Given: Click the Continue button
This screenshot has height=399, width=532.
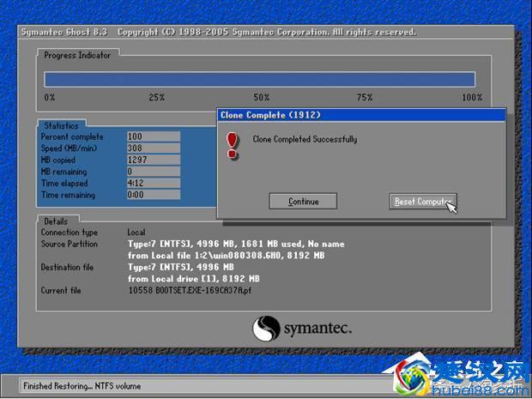Looking at the screenshot, I should 303,202.
